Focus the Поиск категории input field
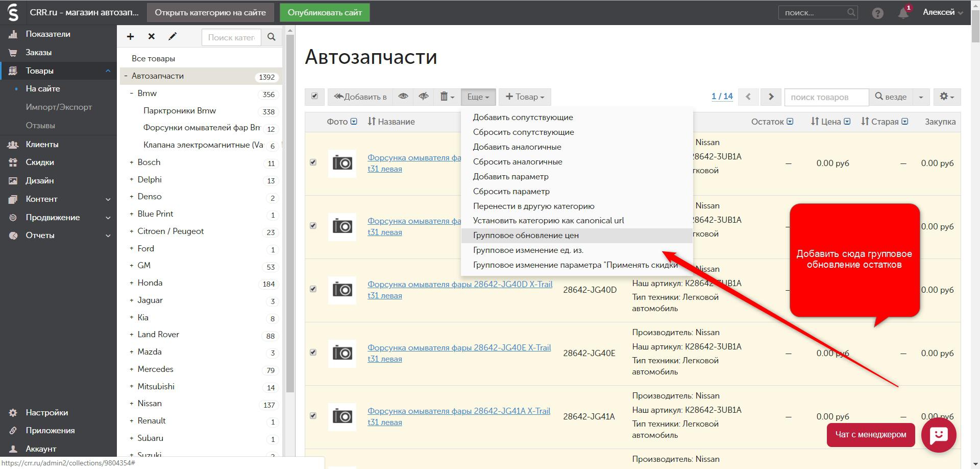The image size is (980, 469). click(231, 37)
